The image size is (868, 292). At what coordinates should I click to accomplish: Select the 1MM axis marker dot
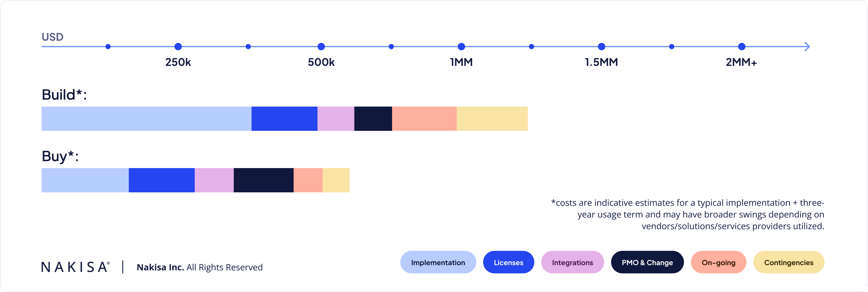click(461, 47)
